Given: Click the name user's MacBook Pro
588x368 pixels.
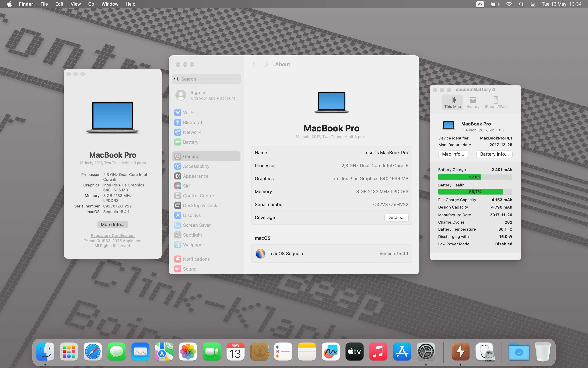Looking at the screenshot, I should (x=387, y=153).
